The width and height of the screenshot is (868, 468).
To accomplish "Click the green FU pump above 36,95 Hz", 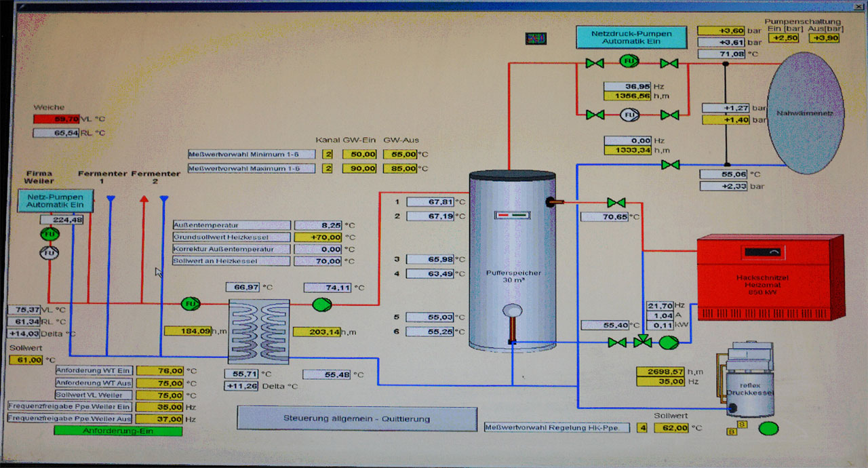I will tap(629, 63).
